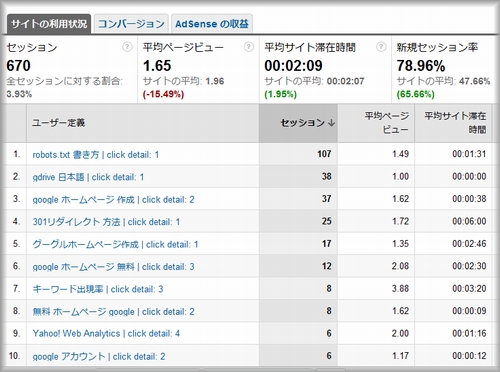This screenshot has height=372, width=500.
Task: Open help icon next to 平均ページビュー
Action: tap(249, 47)
